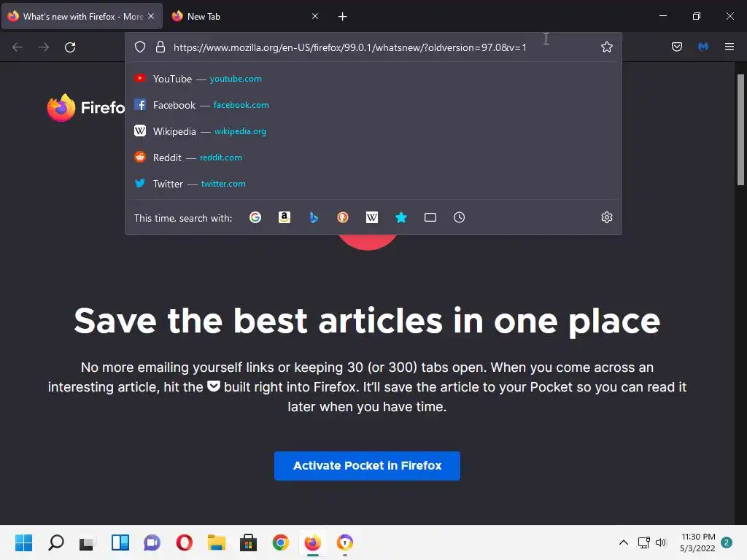Open the yellow round app after Firefox on taskbar
Viewport: 747px width, 560px height.
(x=345, y=542)
